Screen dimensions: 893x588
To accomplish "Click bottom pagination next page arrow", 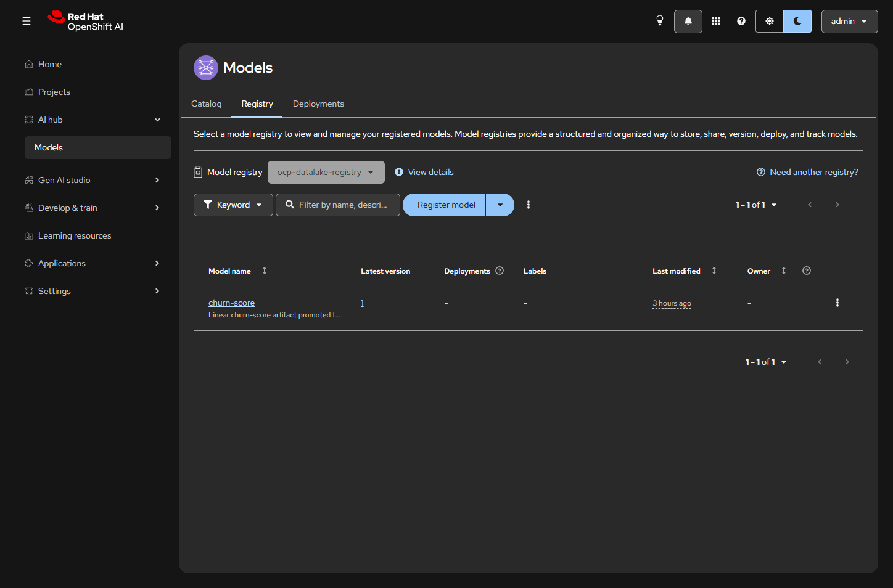I will (x=847, y=362).
